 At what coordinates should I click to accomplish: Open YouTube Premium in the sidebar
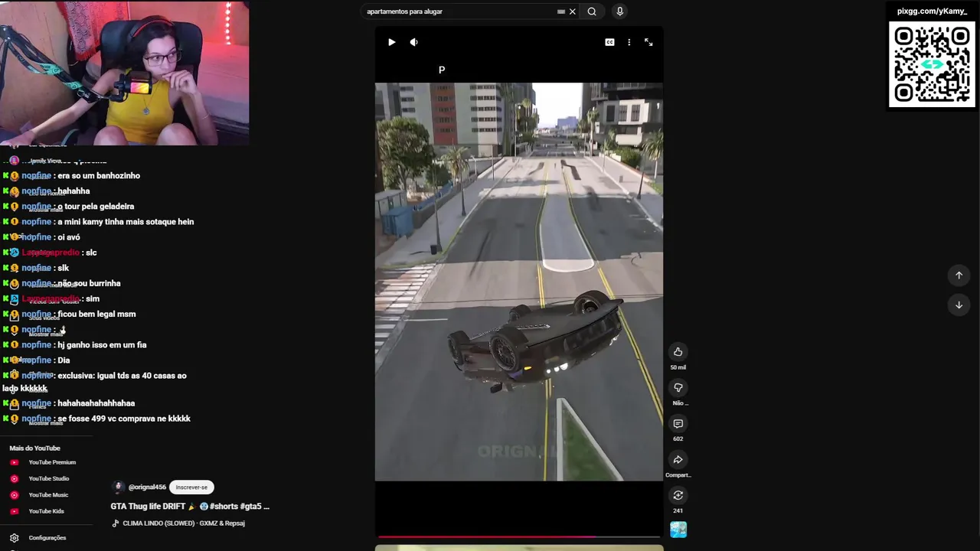pos(52,462)
